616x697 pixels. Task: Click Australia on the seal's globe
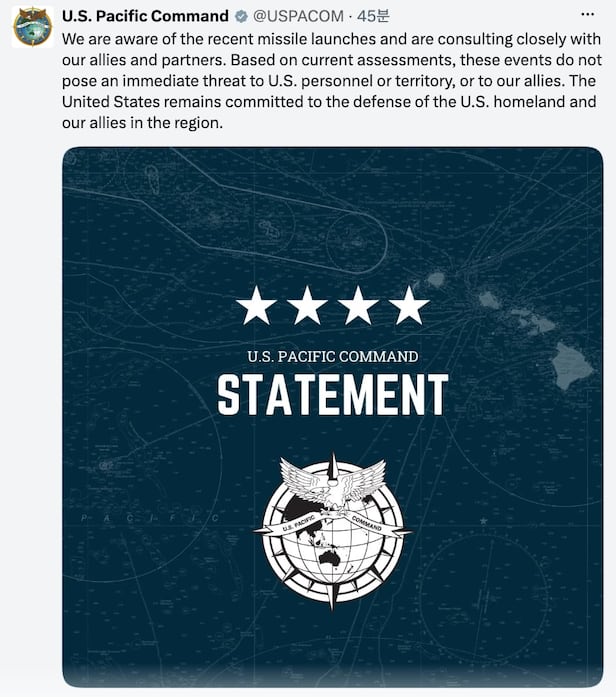329,559
